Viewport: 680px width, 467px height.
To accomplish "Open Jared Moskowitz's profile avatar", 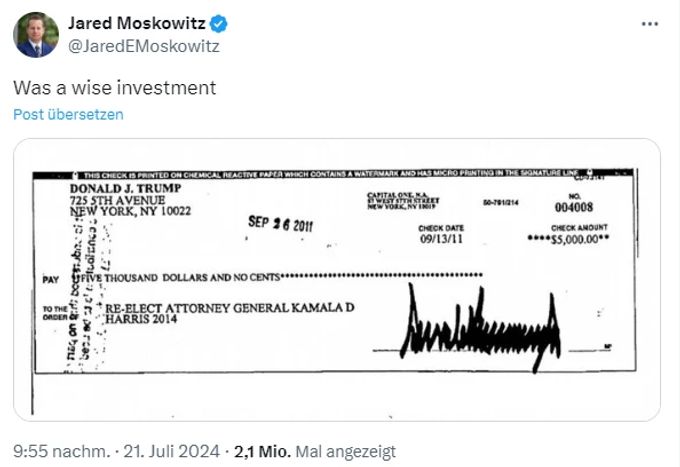I will click(x=36, y=35).
